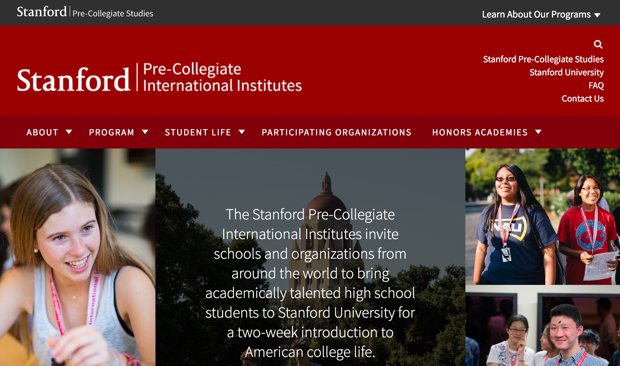Click the photo of smiling girl with lanyard
The height and width of the screenshot is (366, 620).
(78, 257)
